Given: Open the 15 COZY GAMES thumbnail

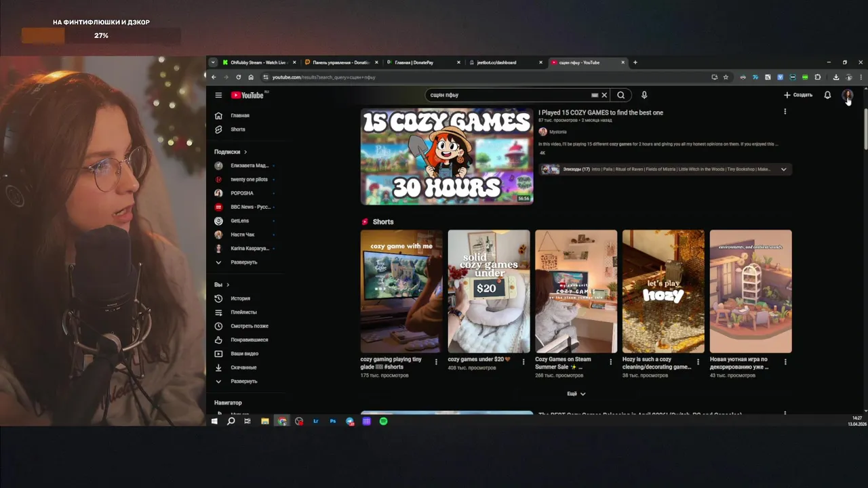Looking at the screenshot, I should coord(447,156).
